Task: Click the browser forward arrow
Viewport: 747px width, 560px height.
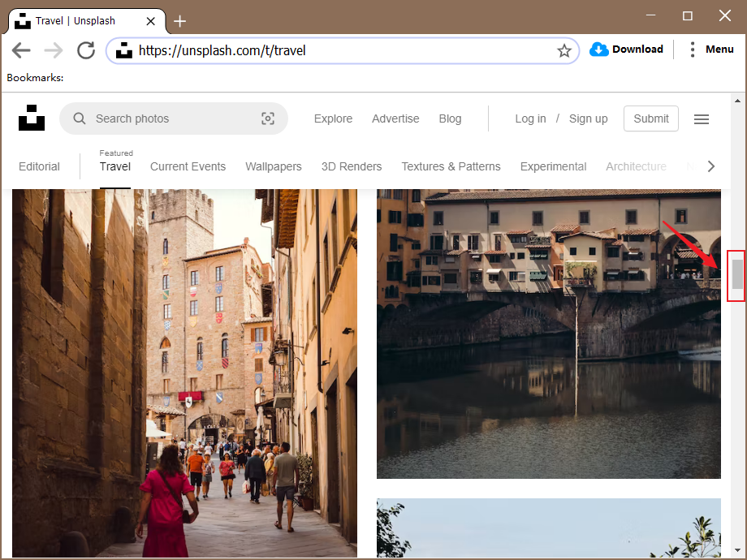Action: [54, 50]
